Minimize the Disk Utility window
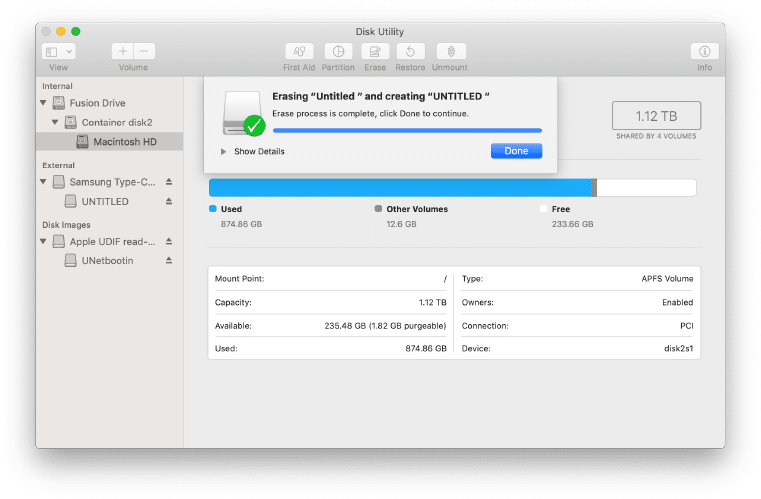The image size is (761, 499). tap(61, 32)
